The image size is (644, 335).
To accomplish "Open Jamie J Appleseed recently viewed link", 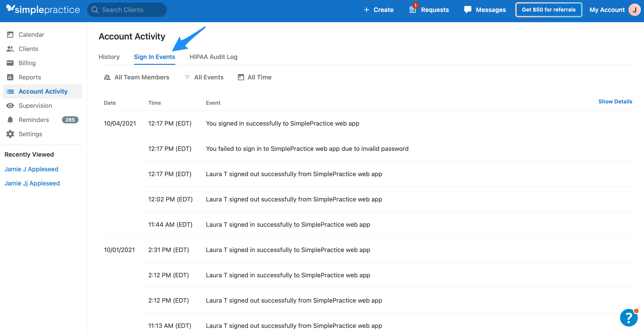I will pyautogui.click(x=31, y=169).
